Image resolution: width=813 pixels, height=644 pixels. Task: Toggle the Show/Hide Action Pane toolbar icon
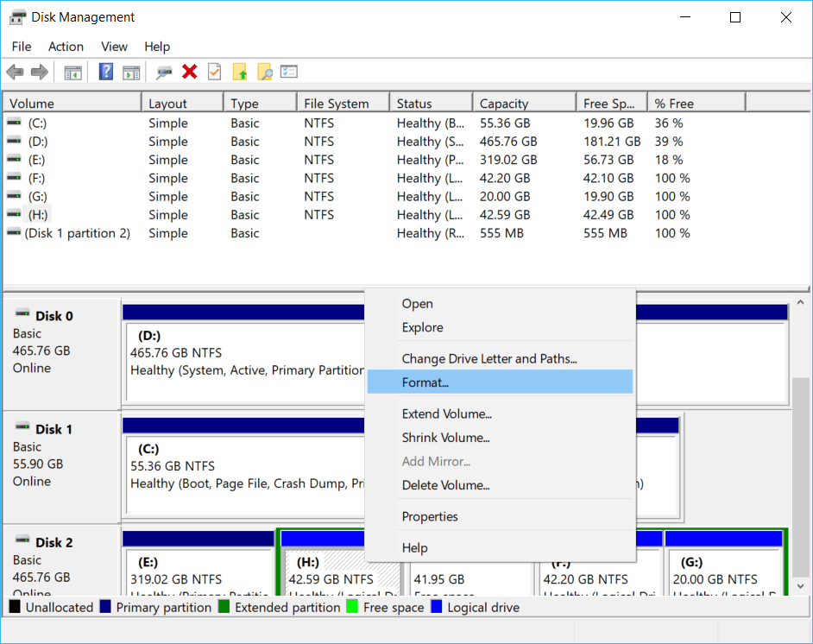point(131,72)
